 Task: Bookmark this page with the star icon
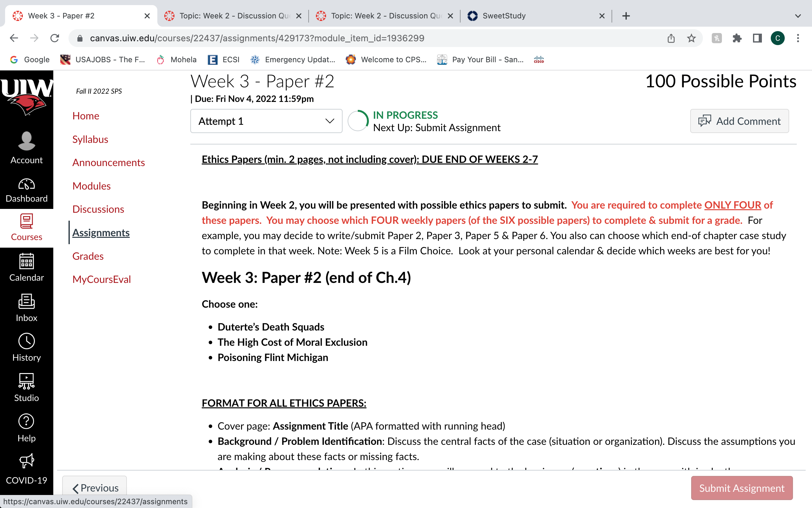(x=691, y=38)
